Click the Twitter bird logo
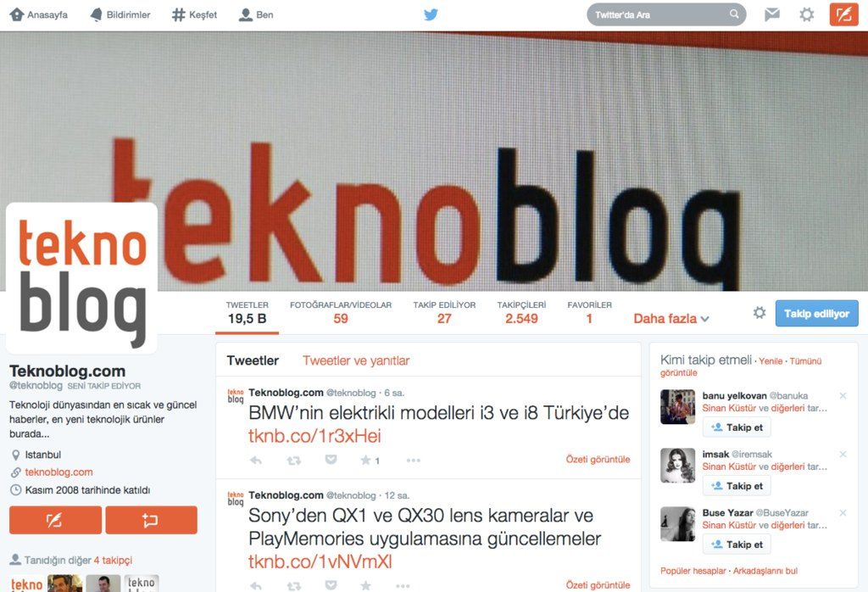Image resolution: width=868 pixels, height=592 pixels. tap(431, 14)
